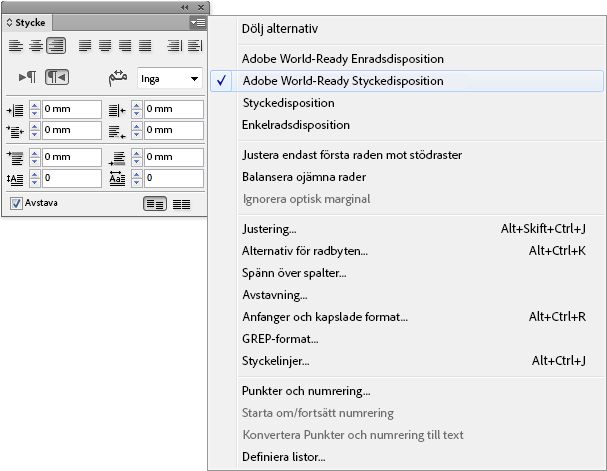This screenshot has width=607, height=471.
Task: Justify with last line aligned left
Action: pyautogui.click(x=85, y=46)
